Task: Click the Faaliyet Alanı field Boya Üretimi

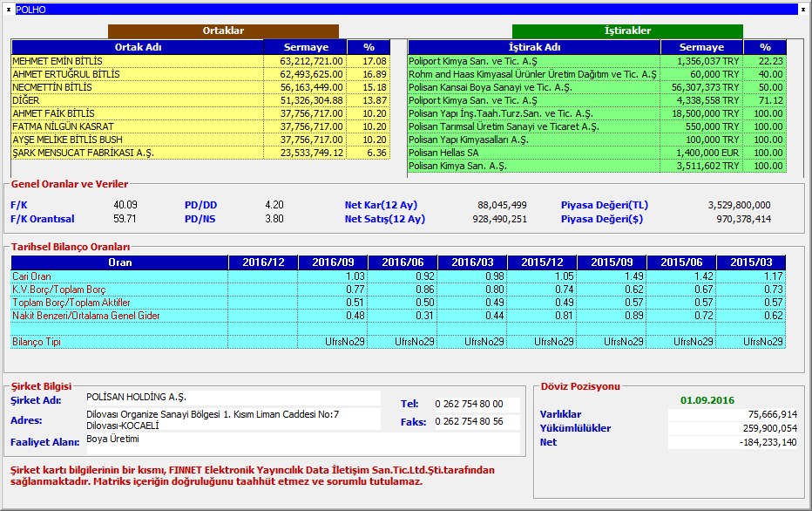Action: click(x=303, y=443)
